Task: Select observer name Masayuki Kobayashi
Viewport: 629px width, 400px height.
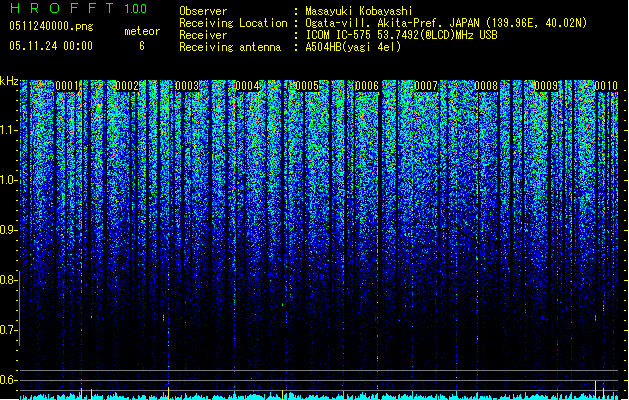Action: coord(359,11)
